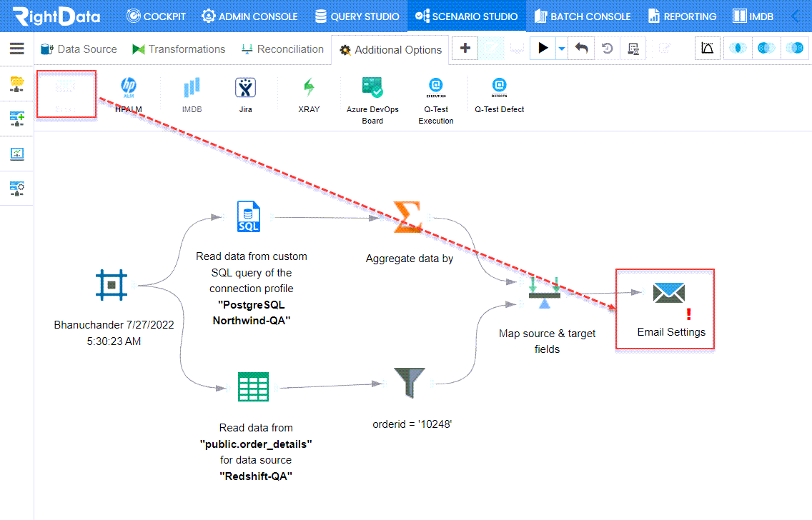Click the "public.order_details" text
Image resolution: width=812 pixels, height=520 pixels.
pyautogui.click(x=256, y=444)
